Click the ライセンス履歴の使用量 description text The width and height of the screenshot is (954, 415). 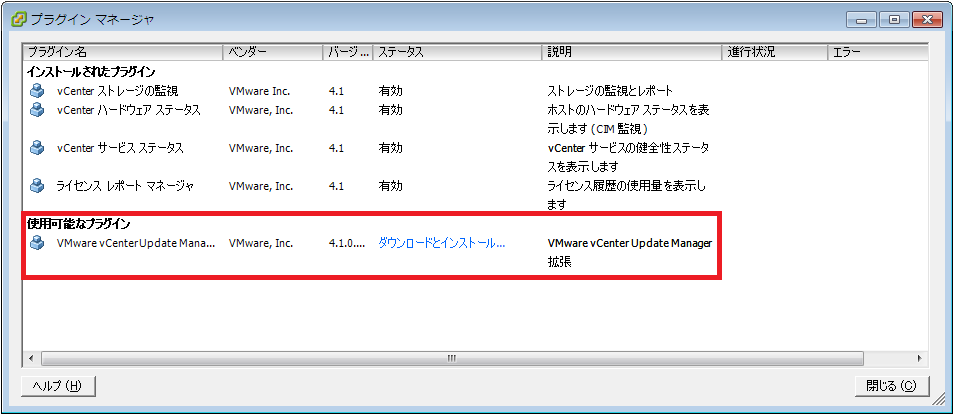click(x=627, y=195)
